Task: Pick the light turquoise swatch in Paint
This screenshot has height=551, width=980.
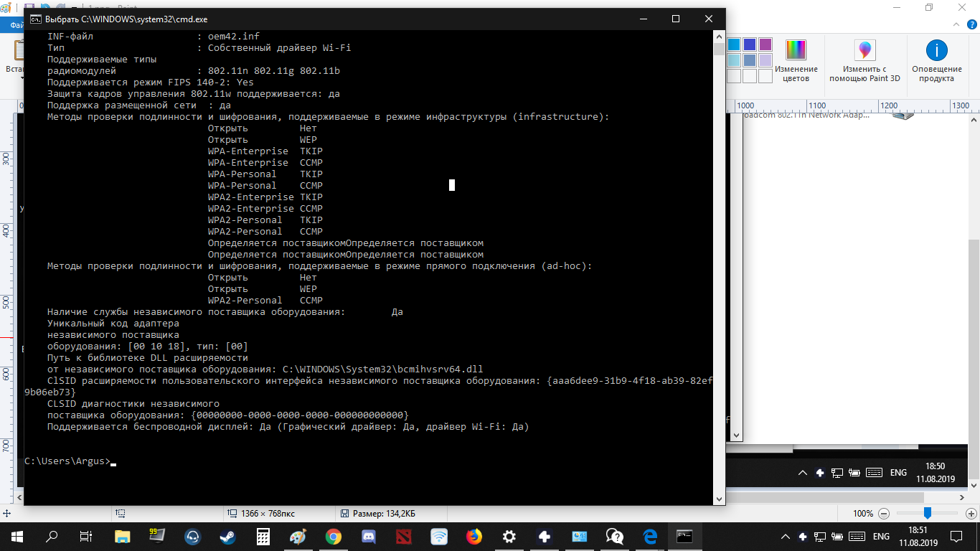Action: [x=734, y=60]
